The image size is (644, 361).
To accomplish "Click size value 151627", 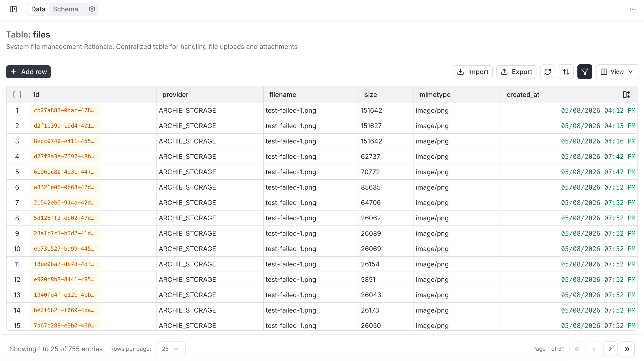I will 371,126.
